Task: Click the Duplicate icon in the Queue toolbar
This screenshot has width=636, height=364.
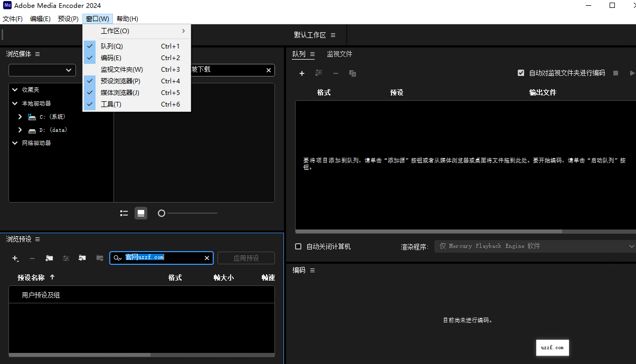Action: pyautogui.click(x=352, y=73)
